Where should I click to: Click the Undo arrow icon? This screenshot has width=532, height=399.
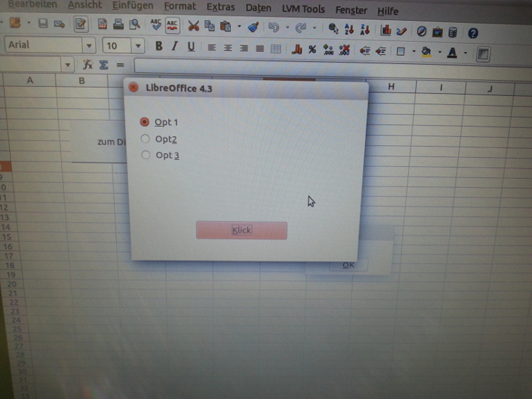273,27
